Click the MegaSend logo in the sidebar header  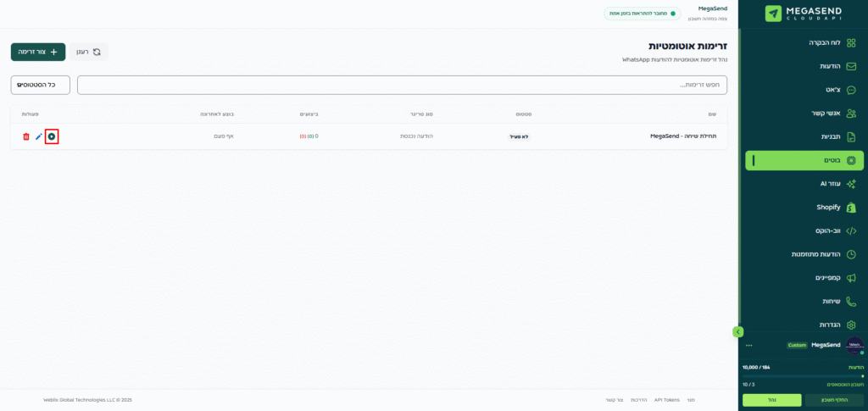[803, 14]
